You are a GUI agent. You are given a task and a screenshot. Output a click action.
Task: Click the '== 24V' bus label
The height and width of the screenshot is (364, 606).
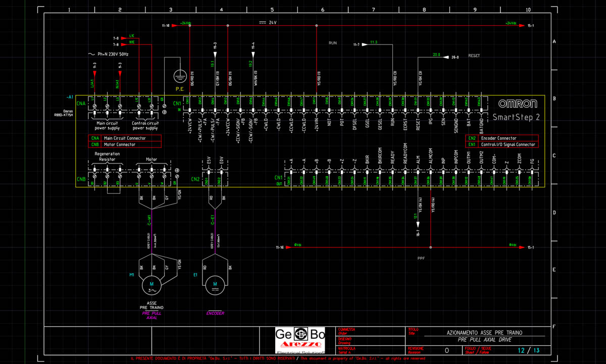tap(268, 23)
